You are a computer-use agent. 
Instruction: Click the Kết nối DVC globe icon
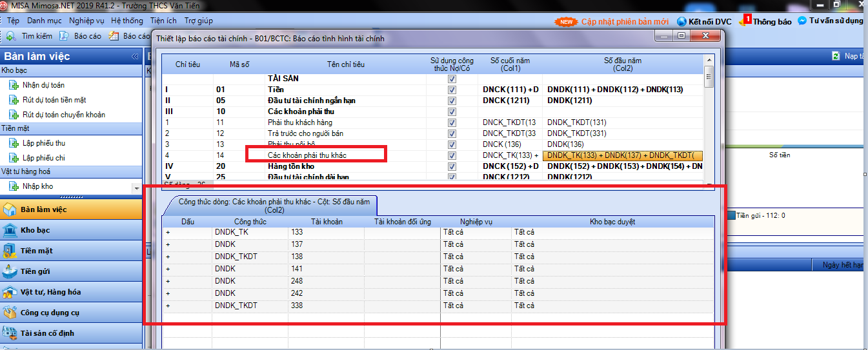tap(681, 21)
